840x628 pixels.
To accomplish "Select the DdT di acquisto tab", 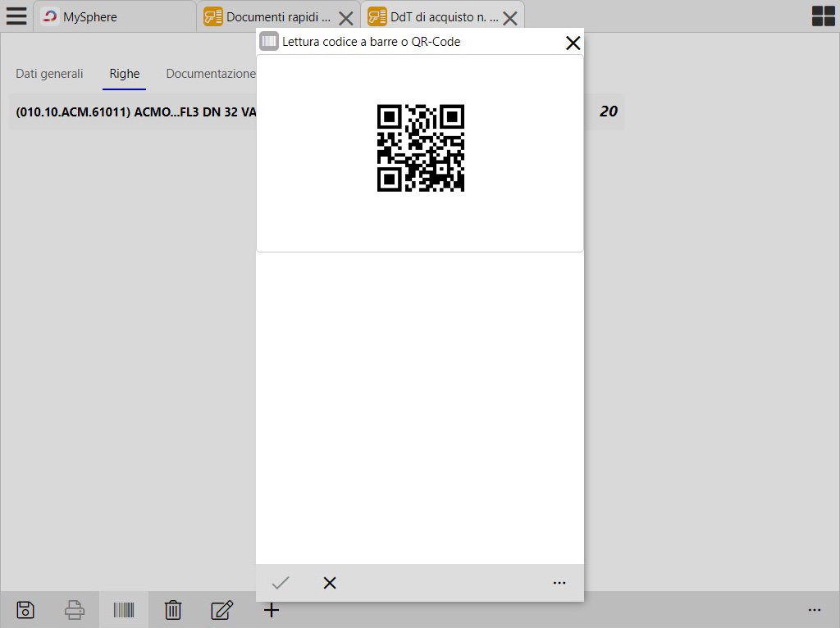I will coord(444,16).
